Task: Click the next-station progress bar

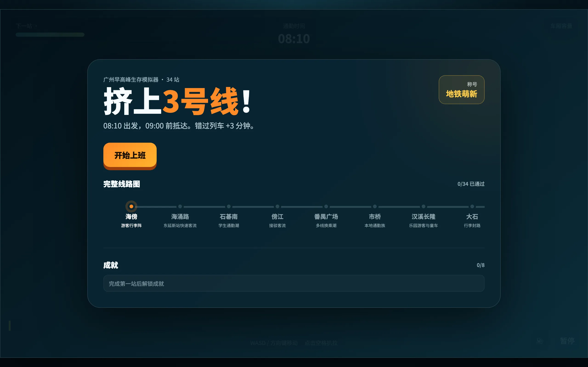Action: click(x=50, y=35)
